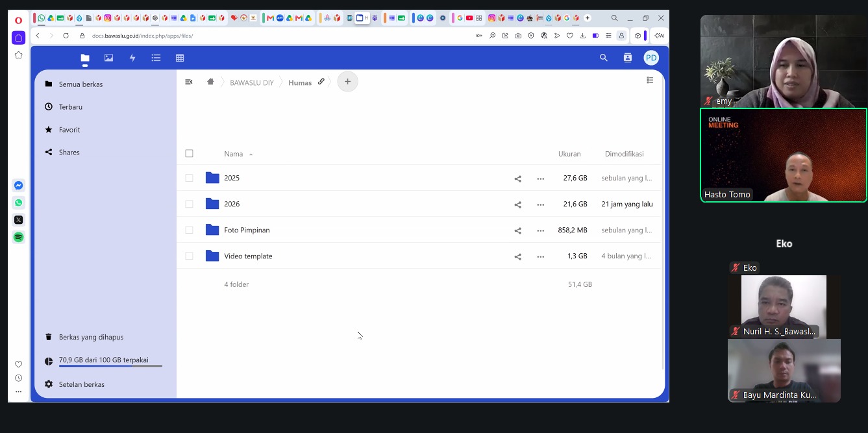Sort by the Nama column header
Image resolution: width=868 pixels, height=433 pixels.
point(234,154)
